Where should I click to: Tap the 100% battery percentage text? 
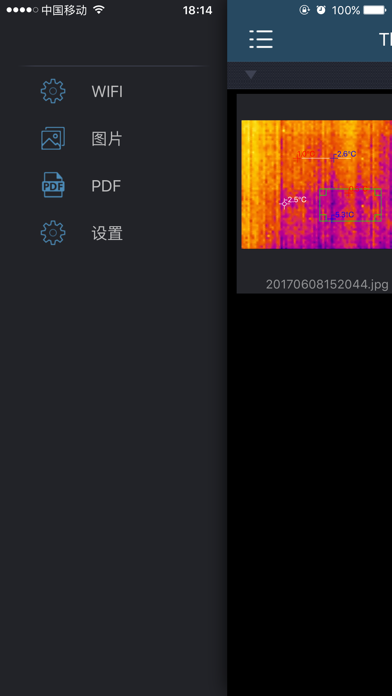click(346, 10)
